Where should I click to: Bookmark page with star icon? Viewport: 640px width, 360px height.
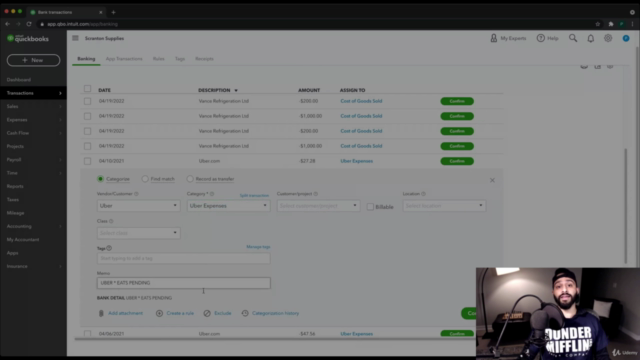[x=598, y=24]
